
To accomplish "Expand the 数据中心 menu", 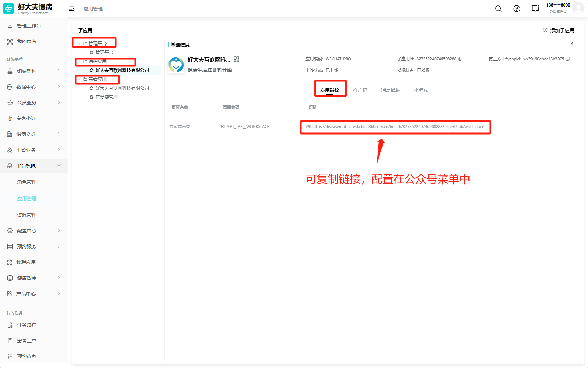I will coord(34,87).
